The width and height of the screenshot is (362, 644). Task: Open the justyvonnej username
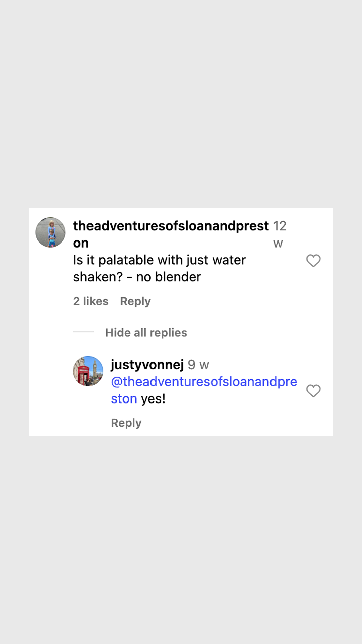[147, 365]
